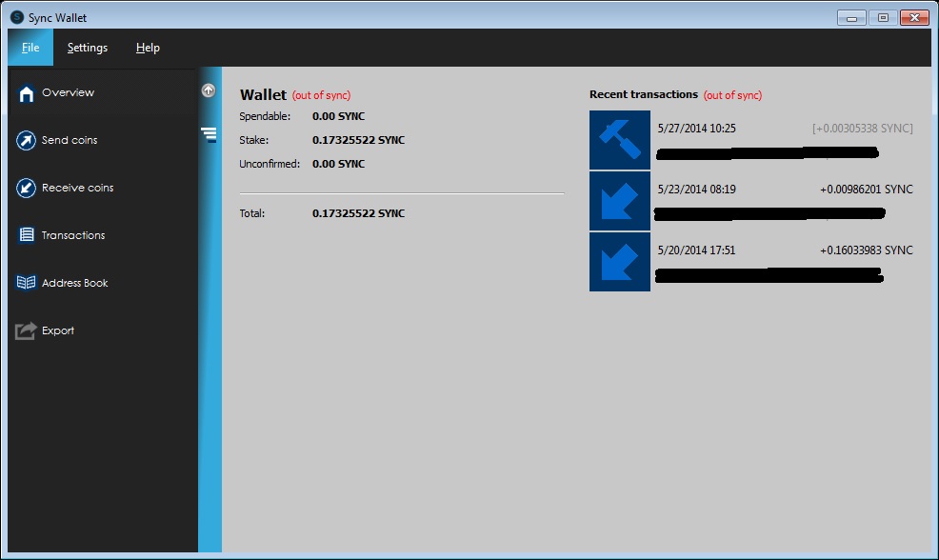Image resolution: width=939 pixels, height=560 pixels.
Task: Click the Address Book open-book icon
Action: [x=26, y=283]
